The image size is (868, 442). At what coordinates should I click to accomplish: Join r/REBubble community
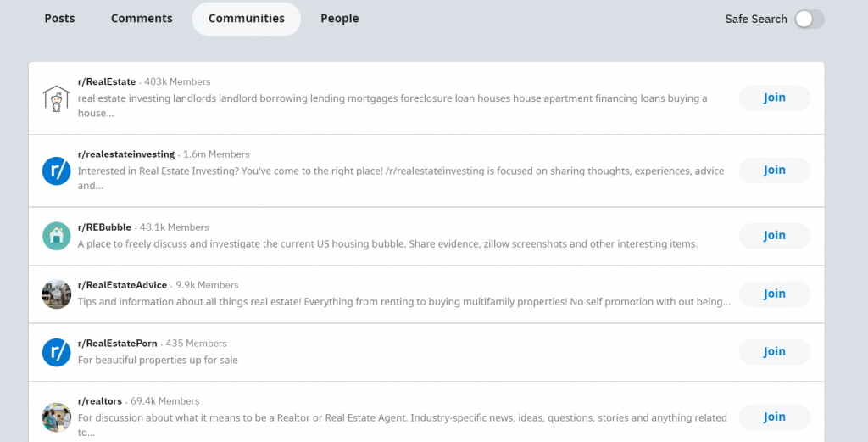point(774,235)
